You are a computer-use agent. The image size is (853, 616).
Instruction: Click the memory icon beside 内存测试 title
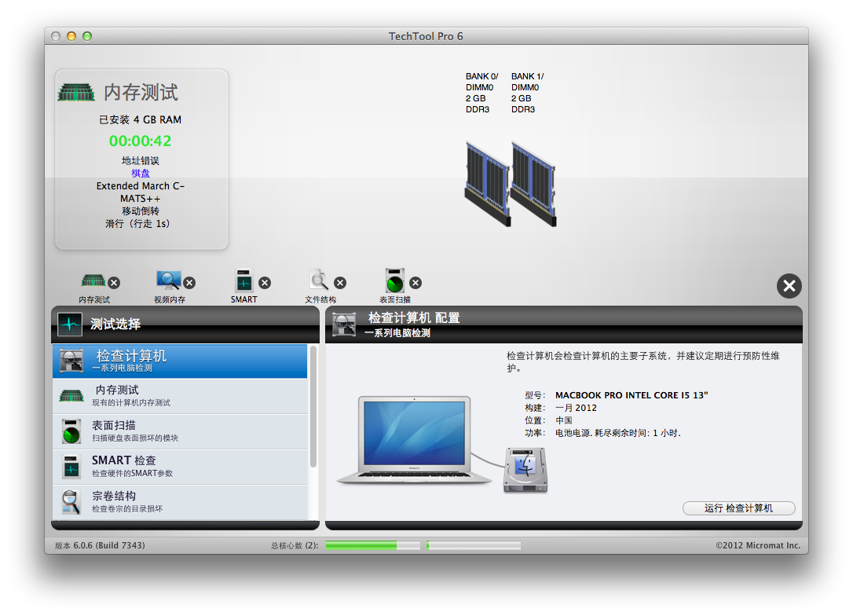click(76, 93)
